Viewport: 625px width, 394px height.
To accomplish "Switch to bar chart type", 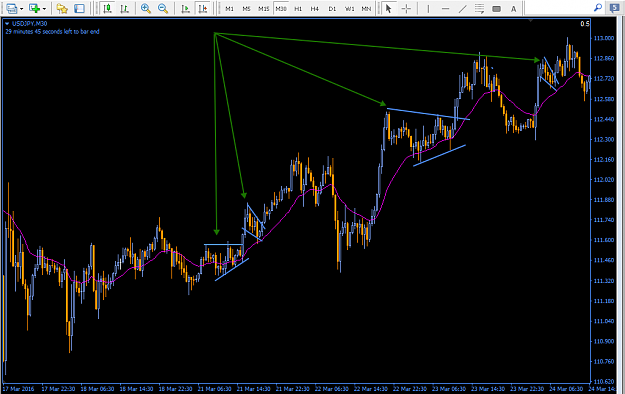I will pos(124,8).
